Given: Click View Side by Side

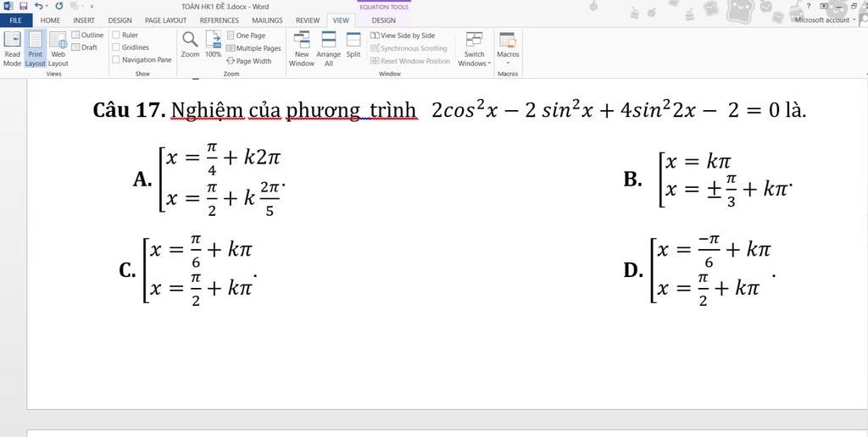Looking at the screenshot, I should 403,36.
